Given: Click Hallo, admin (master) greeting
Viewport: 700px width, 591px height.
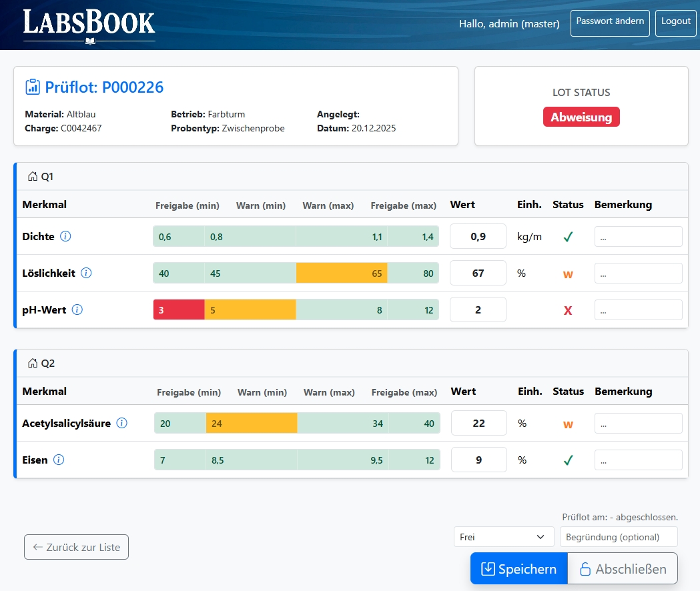Looking at the screenshot, I should click(509, 23).
